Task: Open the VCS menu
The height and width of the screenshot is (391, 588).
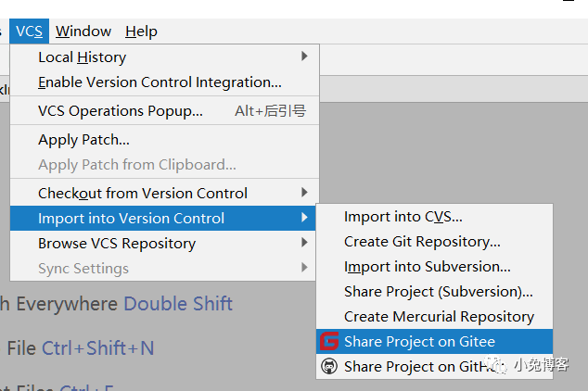Action: 29,32
